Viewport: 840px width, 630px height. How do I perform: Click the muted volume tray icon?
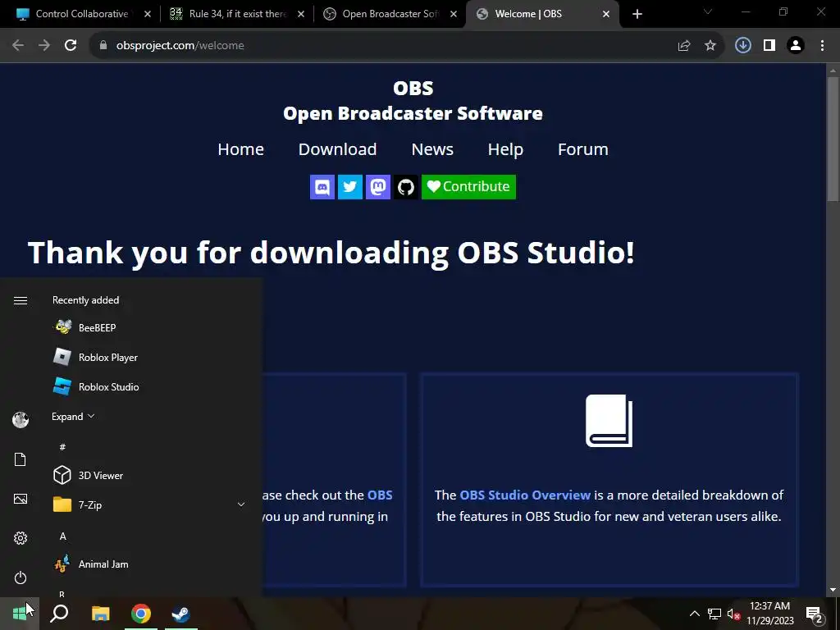click(733, 614)
